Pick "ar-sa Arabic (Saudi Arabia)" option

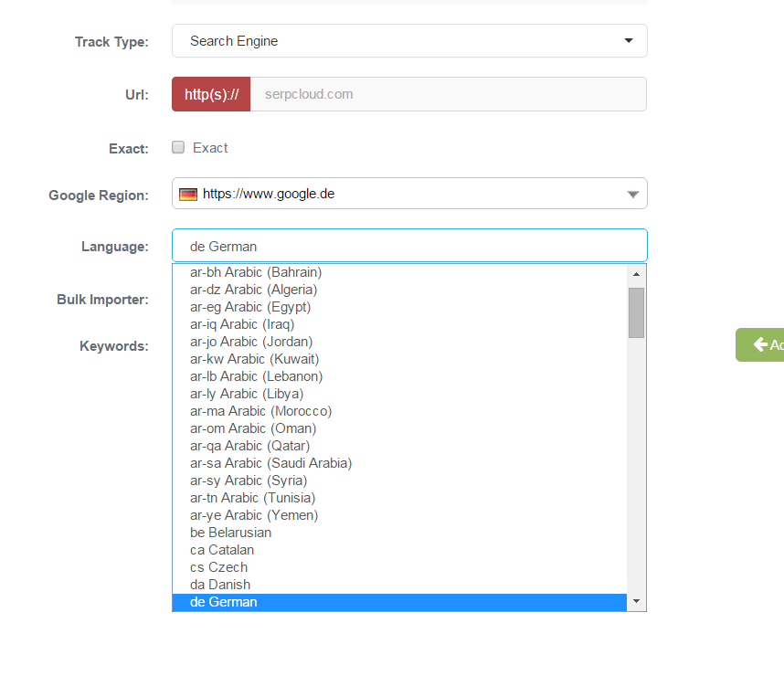pos(270,463)
